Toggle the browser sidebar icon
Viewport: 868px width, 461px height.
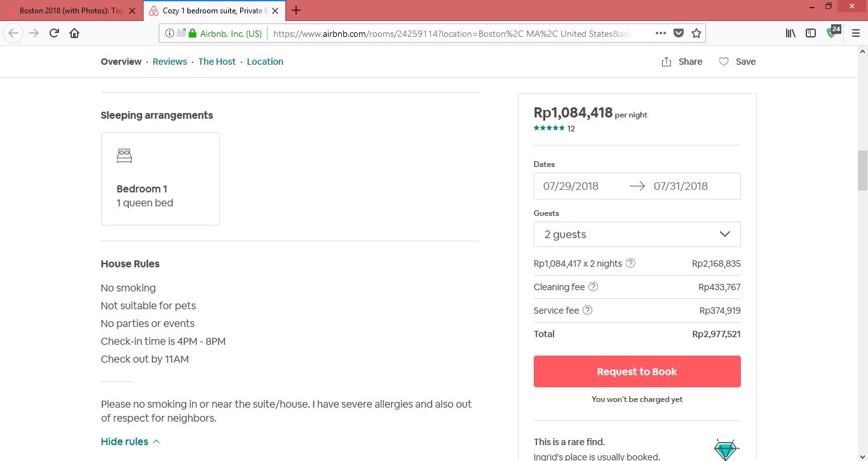tap(811, 34)
